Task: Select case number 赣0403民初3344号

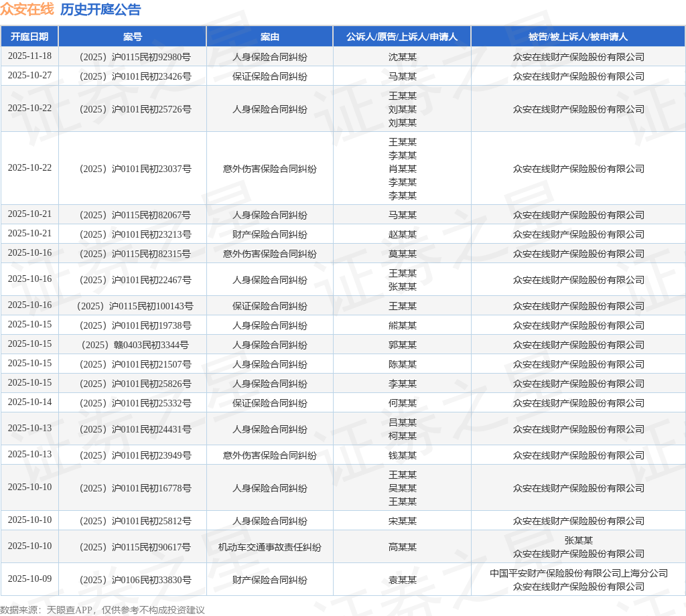Action: click(x=135, y=345)
